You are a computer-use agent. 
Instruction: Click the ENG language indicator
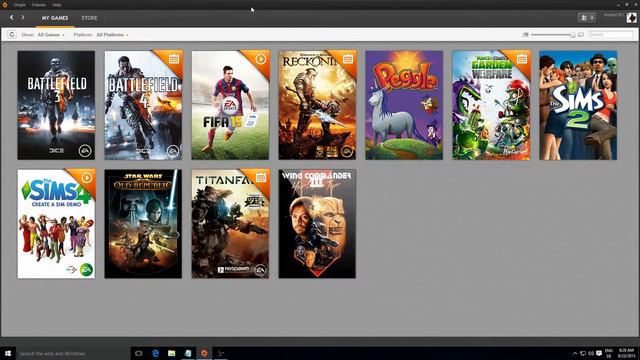(x=609, y=353)
